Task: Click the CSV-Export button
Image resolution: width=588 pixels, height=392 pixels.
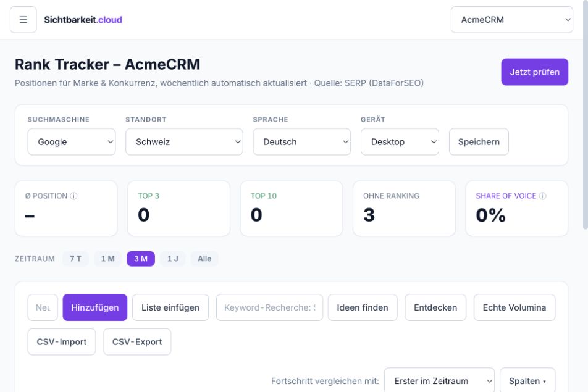Action: coord(137,342)
